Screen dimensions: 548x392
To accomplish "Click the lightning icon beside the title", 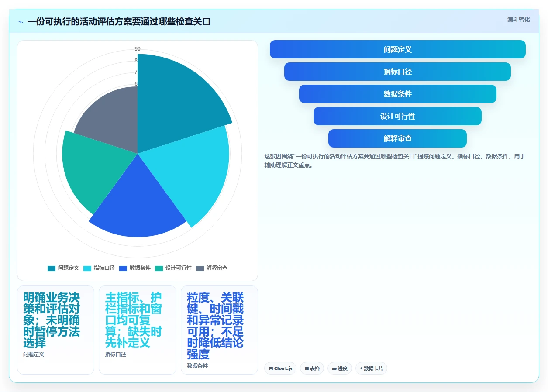I will point(21,22).
